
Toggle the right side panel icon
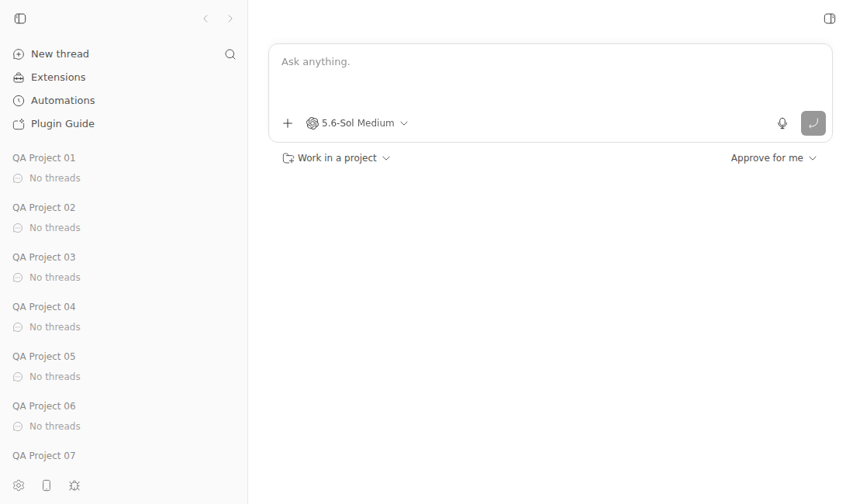pyautogui.click(x=830, y=19)
